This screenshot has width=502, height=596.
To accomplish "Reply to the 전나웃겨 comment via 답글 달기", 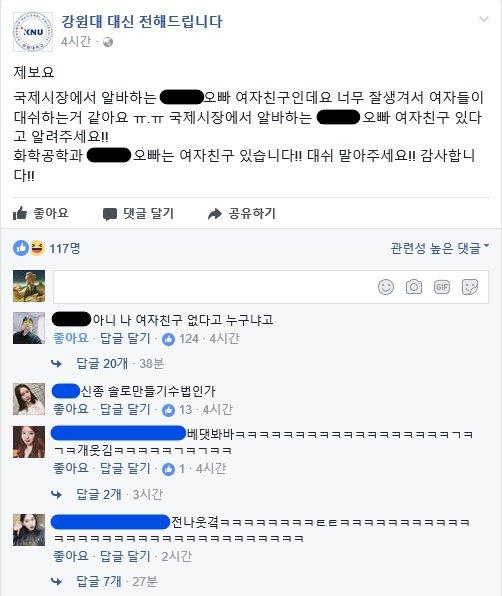I will pyautogui.click(x=125, y=556).
